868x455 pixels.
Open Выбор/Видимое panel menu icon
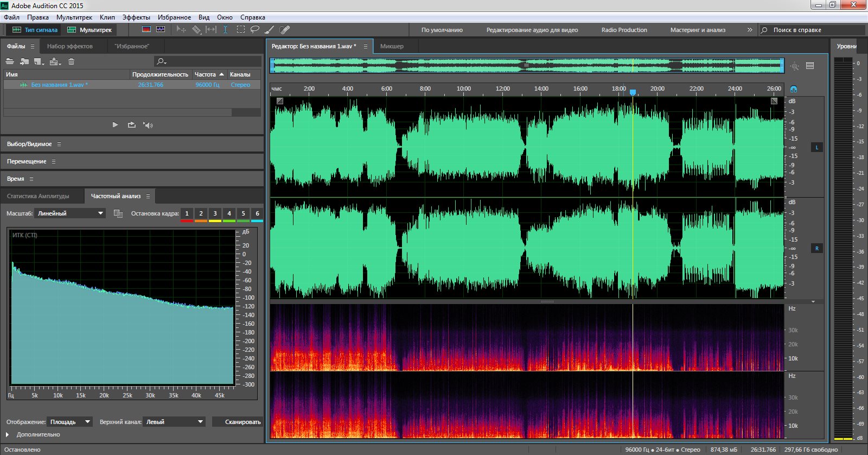59,144
